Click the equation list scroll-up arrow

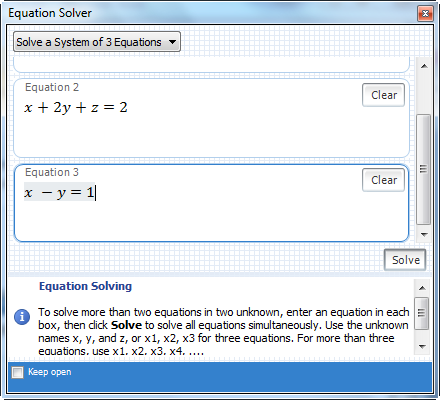424,66
